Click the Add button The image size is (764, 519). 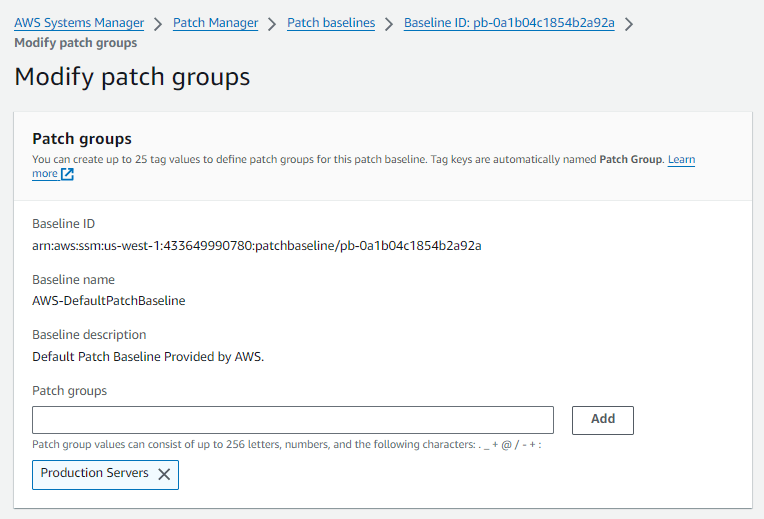click(603, 420)
